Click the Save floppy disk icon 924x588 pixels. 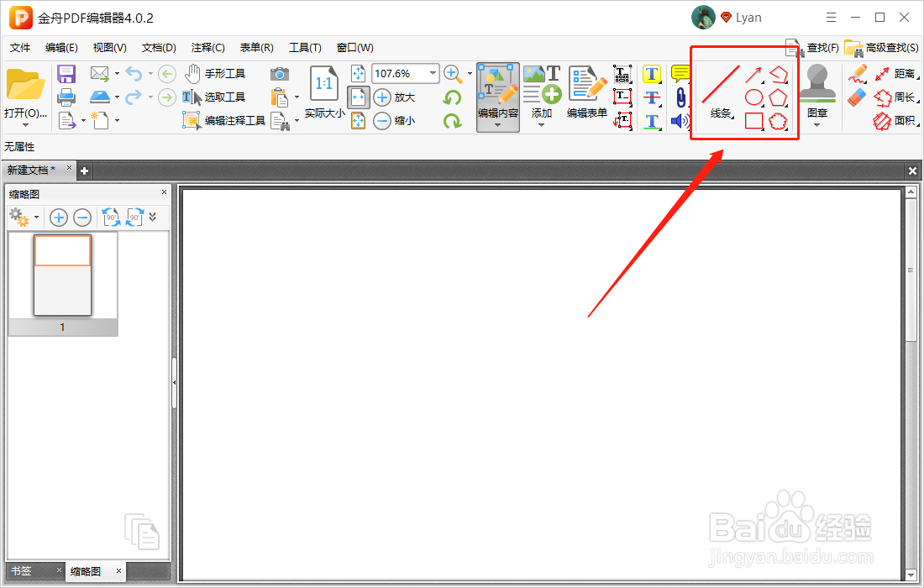click(x=66, y=74)
